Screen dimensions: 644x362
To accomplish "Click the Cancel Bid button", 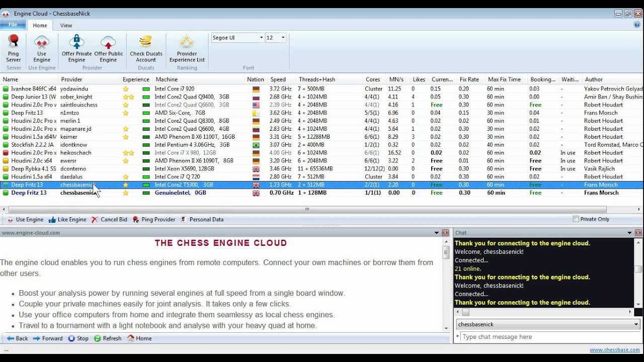I will tap(109, 220).
